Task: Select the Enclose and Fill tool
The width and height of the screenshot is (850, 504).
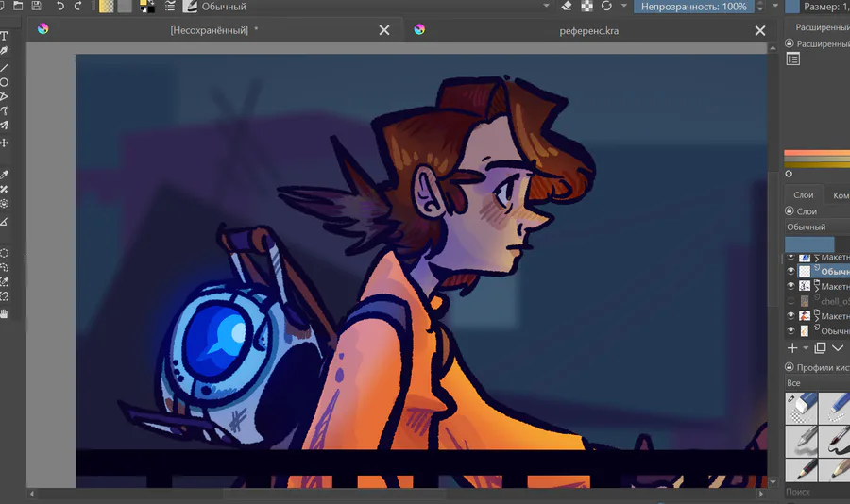Action: click(x=4, y=204)
